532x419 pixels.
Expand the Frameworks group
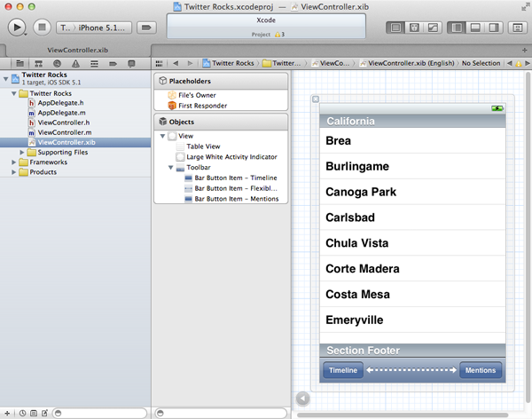click(14, 162)
